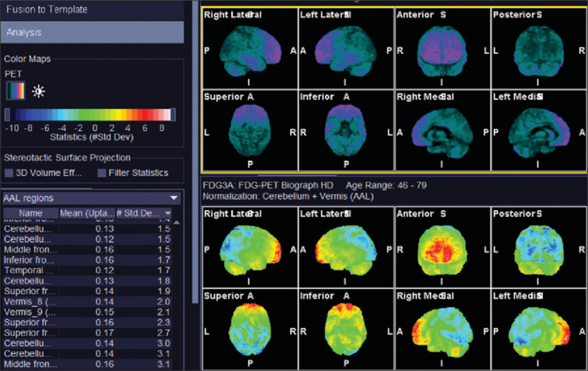Switch to the Analysis section

[x=92, y=32]
